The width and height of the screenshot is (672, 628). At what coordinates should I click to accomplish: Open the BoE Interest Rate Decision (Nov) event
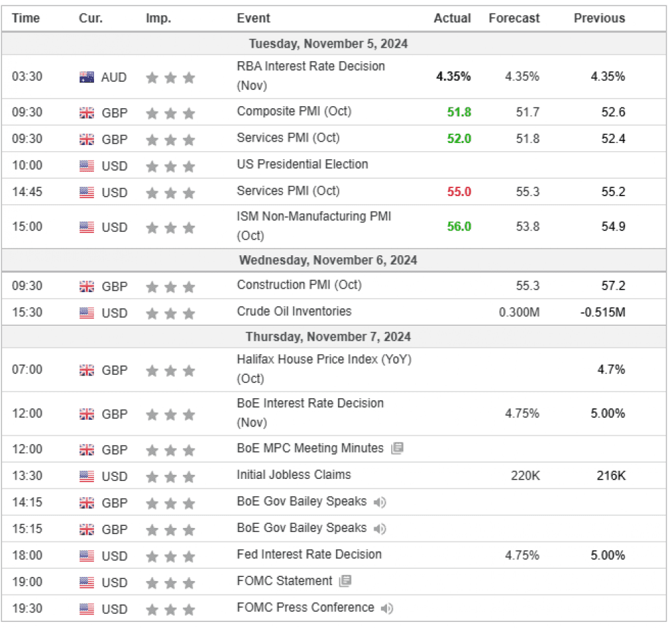[x=310, y=413]
